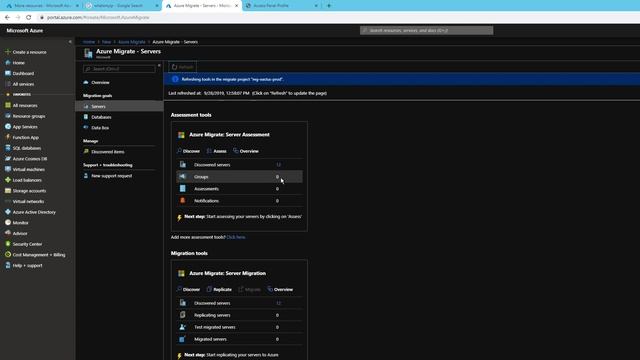Click the Microsoft Azure portal logo text

click(24, 31)
